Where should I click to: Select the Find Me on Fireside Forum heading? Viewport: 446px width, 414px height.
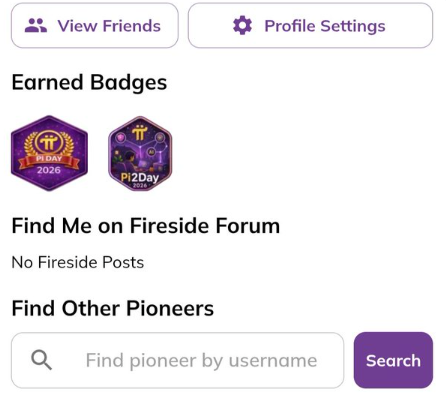pyautogui.click(x=146, y=226)
